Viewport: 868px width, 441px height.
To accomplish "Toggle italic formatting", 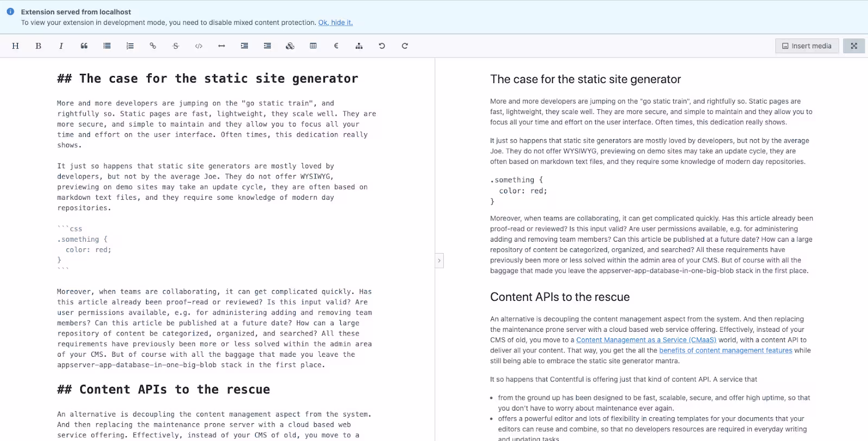I will [x=61, y=46].
